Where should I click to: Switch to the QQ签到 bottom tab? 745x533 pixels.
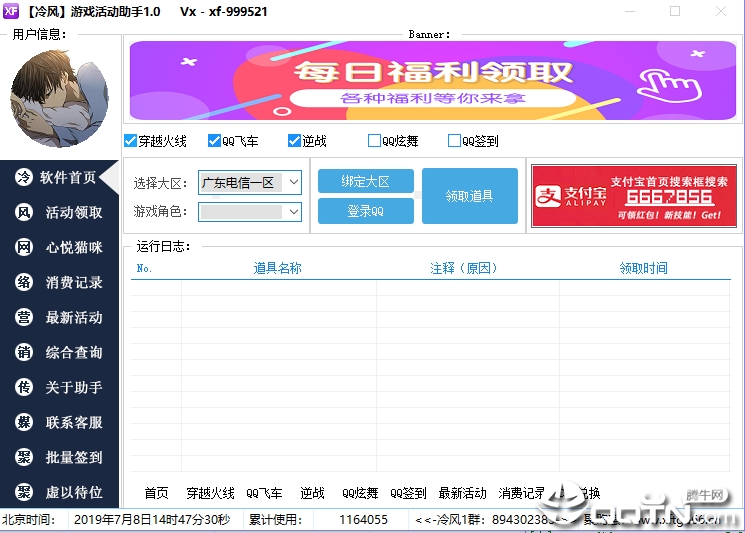408,493
